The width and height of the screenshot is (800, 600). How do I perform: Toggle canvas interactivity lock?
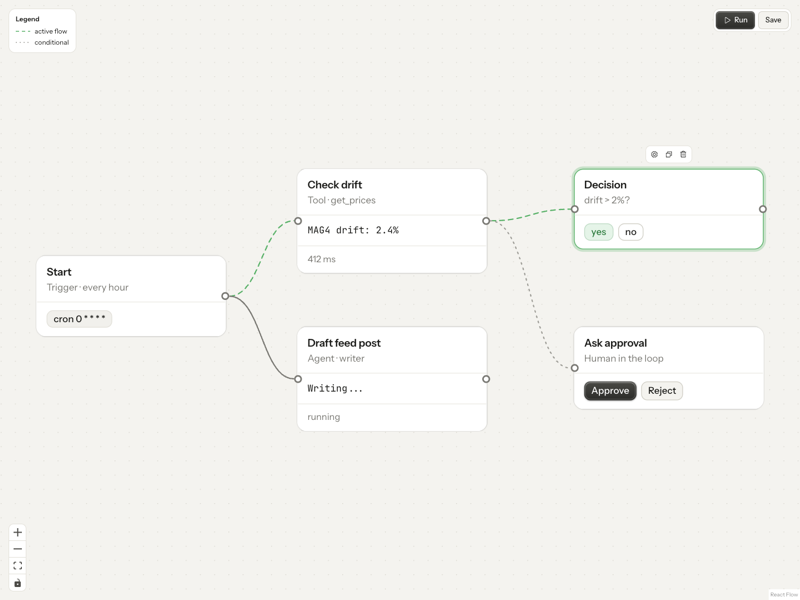(17, 583)
